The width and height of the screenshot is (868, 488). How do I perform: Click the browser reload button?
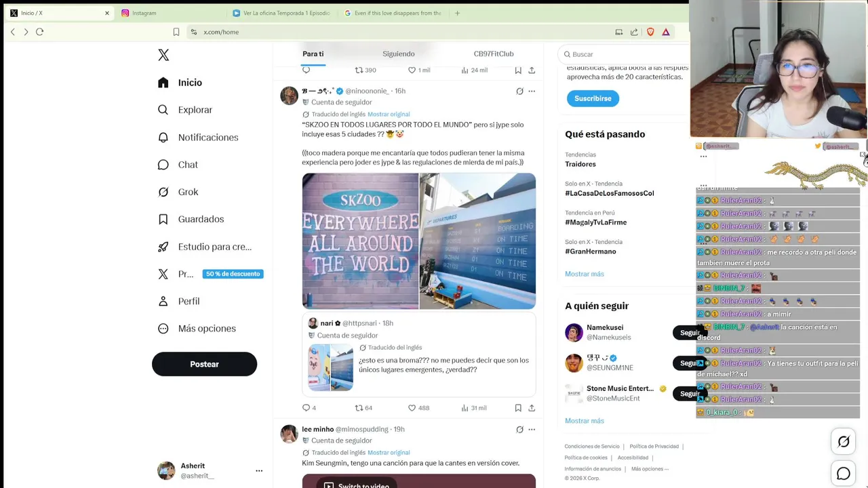coord(39,32)
